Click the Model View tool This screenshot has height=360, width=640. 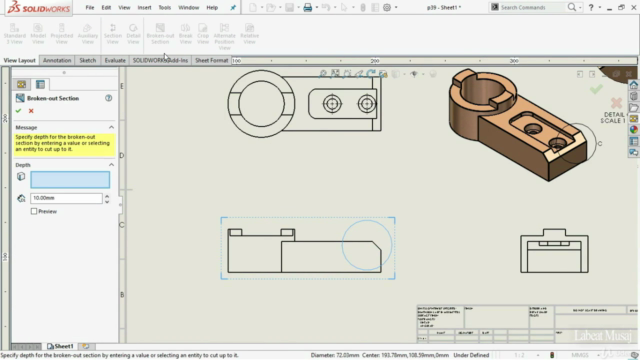(x=38, y=34)
